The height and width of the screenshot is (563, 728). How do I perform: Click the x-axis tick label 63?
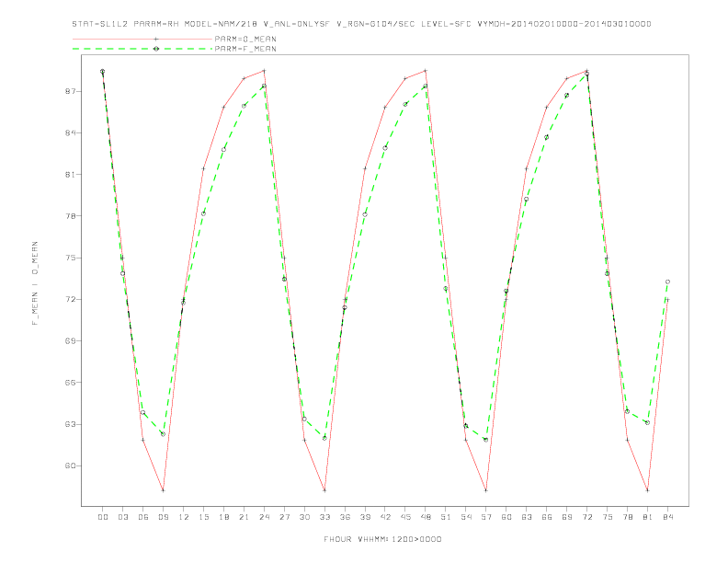[527, 517]
